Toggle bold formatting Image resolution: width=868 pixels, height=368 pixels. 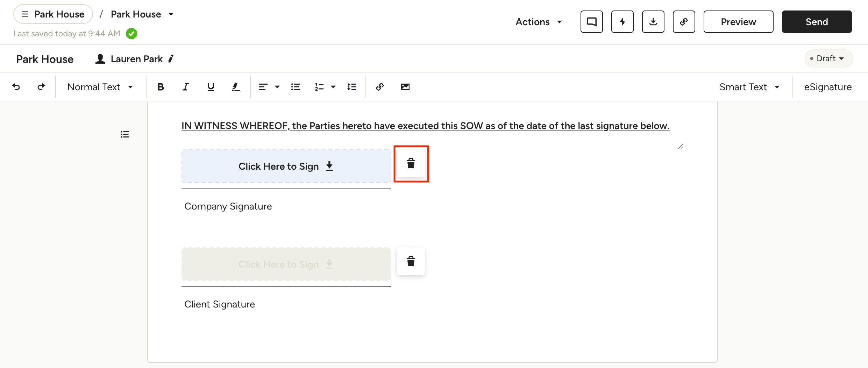coord(161,87)
